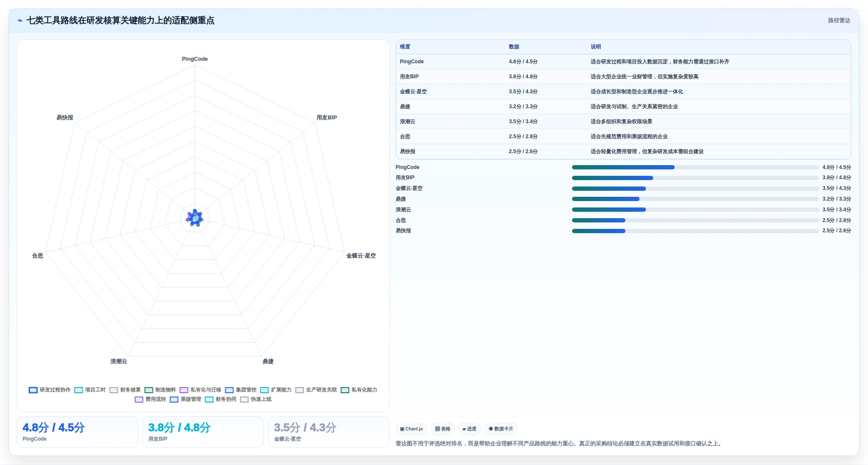Click the cyan 财务协同 legend swatch
Viewport: 868px width, 465px height.
[x=209, y=399]
